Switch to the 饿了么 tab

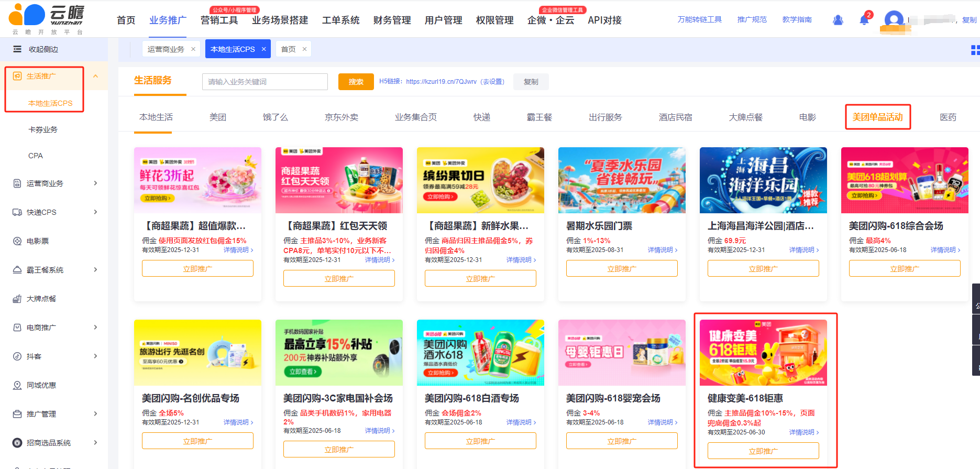click(276, 117)
